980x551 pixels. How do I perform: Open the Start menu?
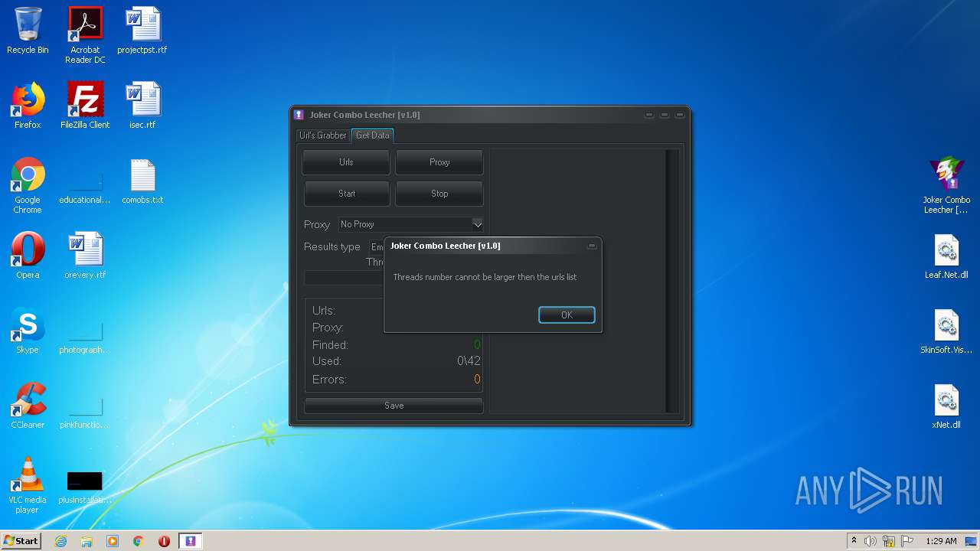[21, 541]
